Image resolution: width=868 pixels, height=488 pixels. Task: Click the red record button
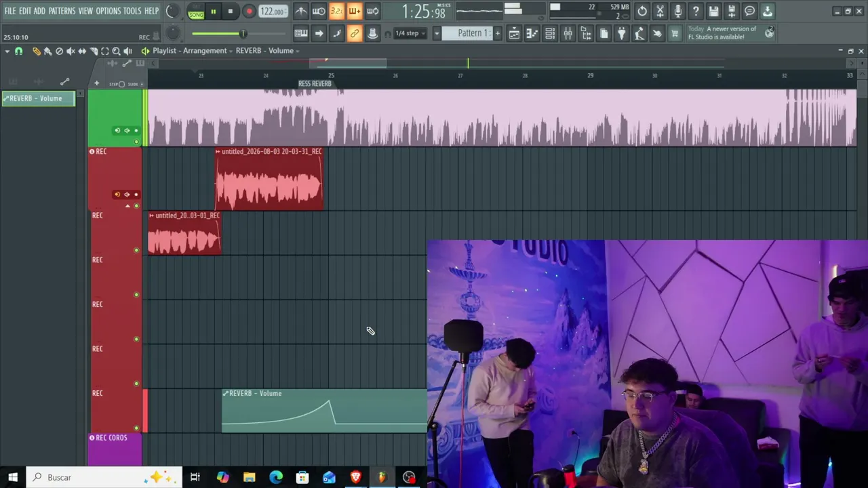[249, 12]
